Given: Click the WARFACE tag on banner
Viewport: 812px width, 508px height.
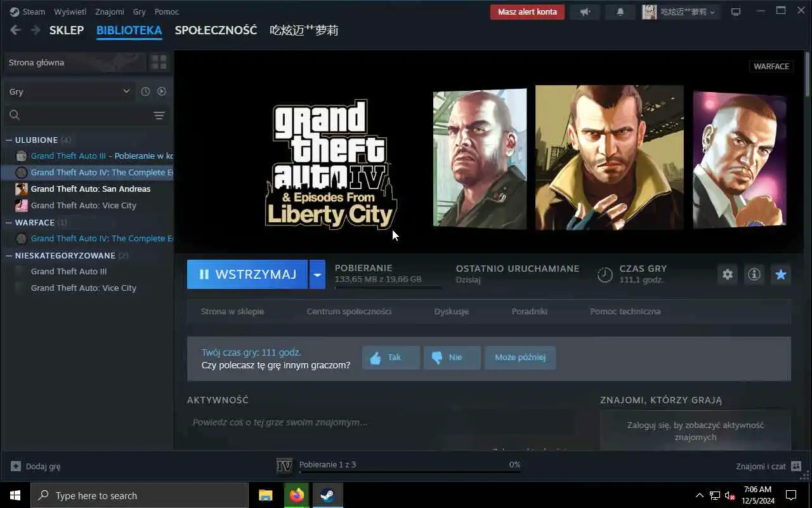Looking at the screenshot, I should 771,66.
